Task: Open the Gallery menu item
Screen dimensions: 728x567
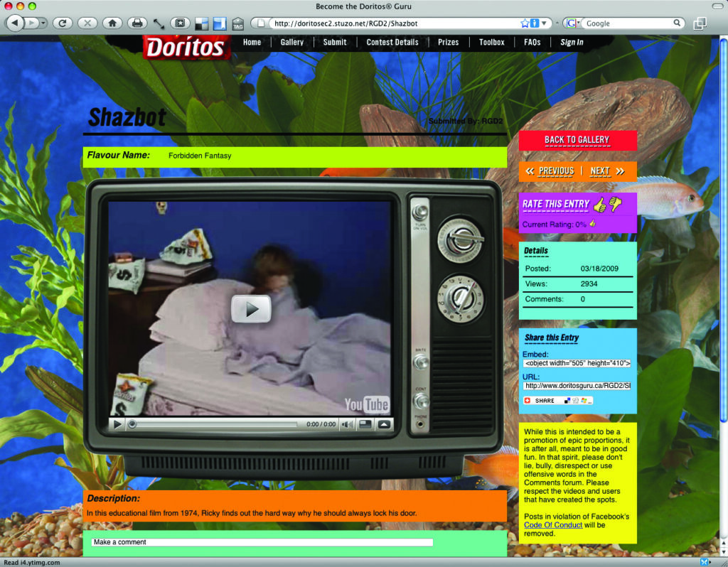Action: (x=292, y=42)
